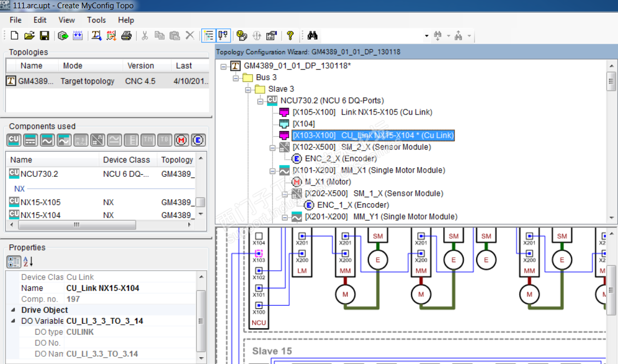
Task: Open file with the folder toolbar icon
Action: pos(29,36)
